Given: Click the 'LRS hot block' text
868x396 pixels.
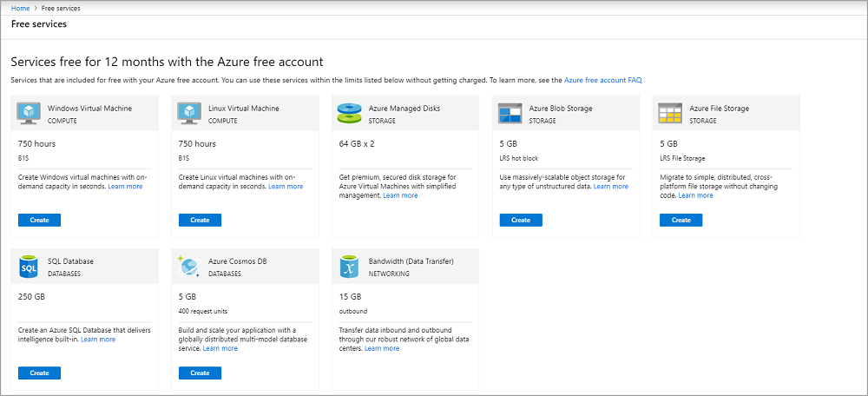Looking at the screenshot, I should [x=519, y=158].
